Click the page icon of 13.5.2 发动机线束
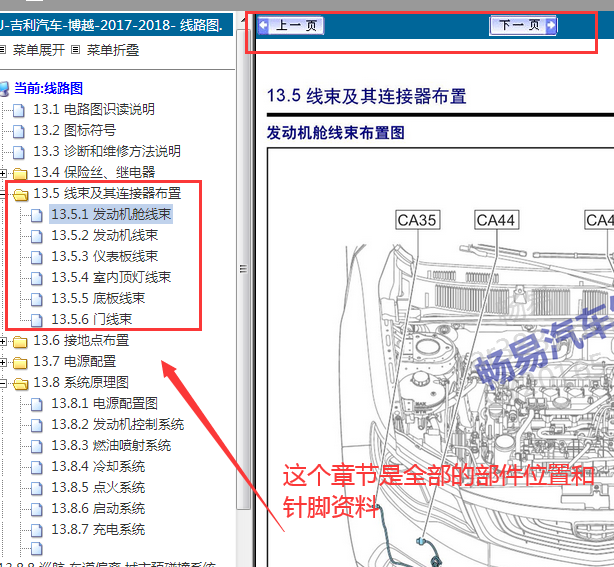 point(36,236)
